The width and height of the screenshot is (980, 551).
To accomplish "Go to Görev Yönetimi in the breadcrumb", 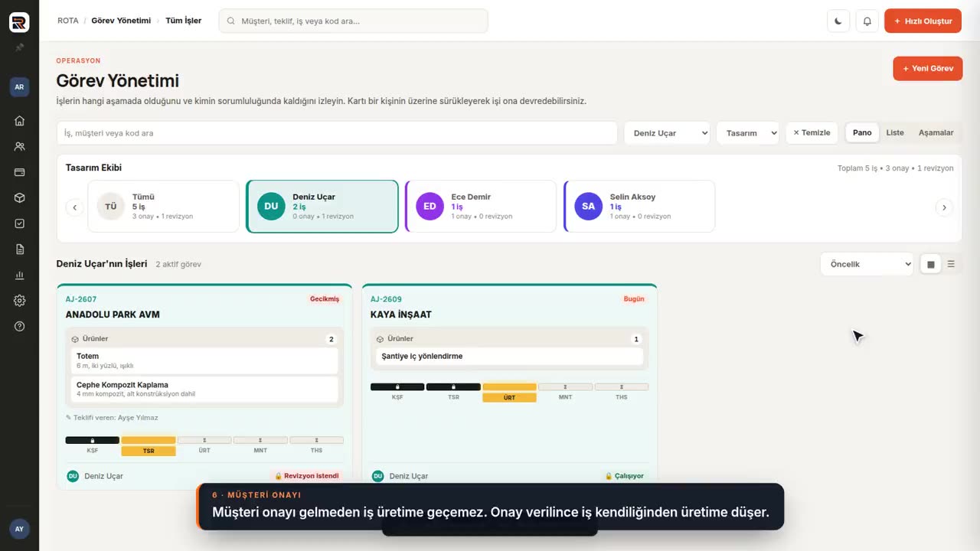I will [121, 21].
